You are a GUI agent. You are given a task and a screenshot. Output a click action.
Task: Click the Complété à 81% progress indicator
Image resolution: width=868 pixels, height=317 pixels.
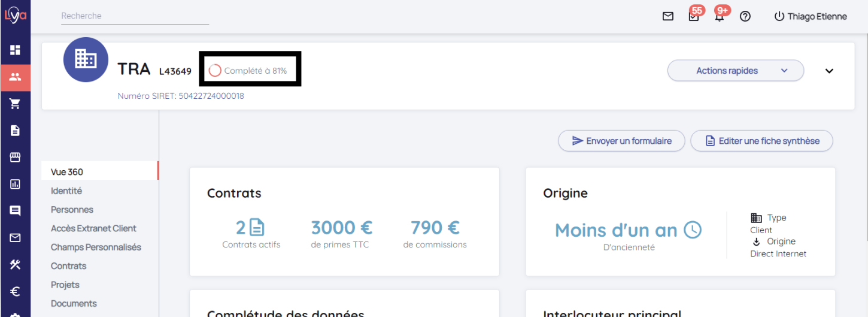248,71
